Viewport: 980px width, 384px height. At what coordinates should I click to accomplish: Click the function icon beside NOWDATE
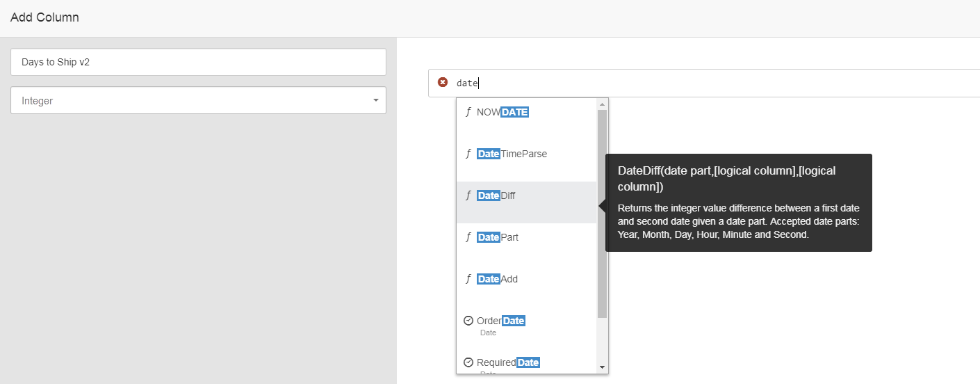pos(468,112)
